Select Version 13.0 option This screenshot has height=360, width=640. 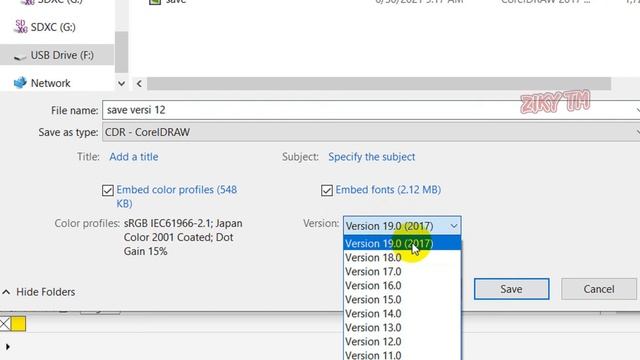402,327
